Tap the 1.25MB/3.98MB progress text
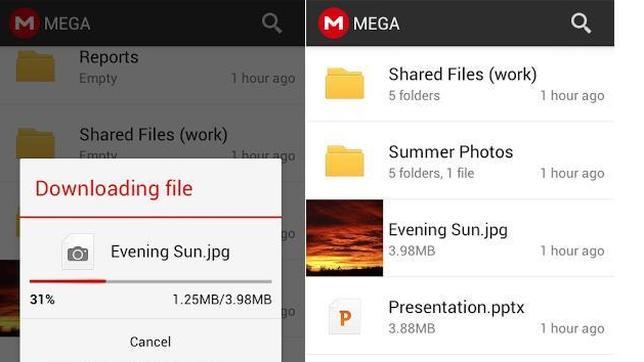The width and height of the screenshot is (644, 362). point(222,300)
